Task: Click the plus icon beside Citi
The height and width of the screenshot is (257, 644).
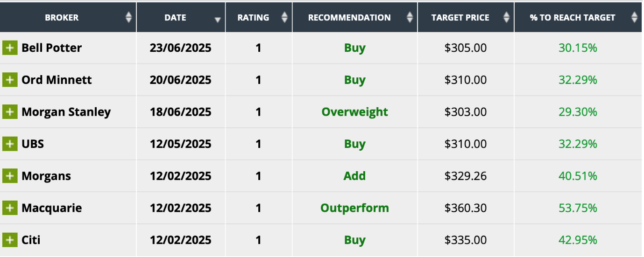Action: (10, 240)
